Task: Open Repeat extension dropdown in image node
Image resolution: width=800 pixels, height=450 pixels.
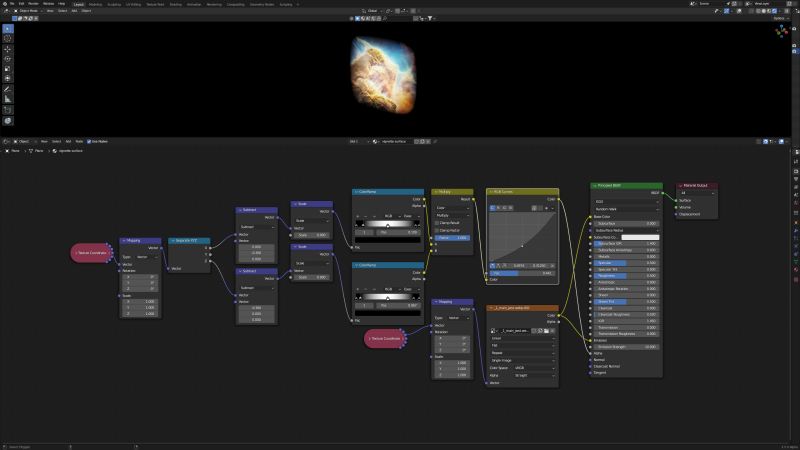Action: (522, 353)
